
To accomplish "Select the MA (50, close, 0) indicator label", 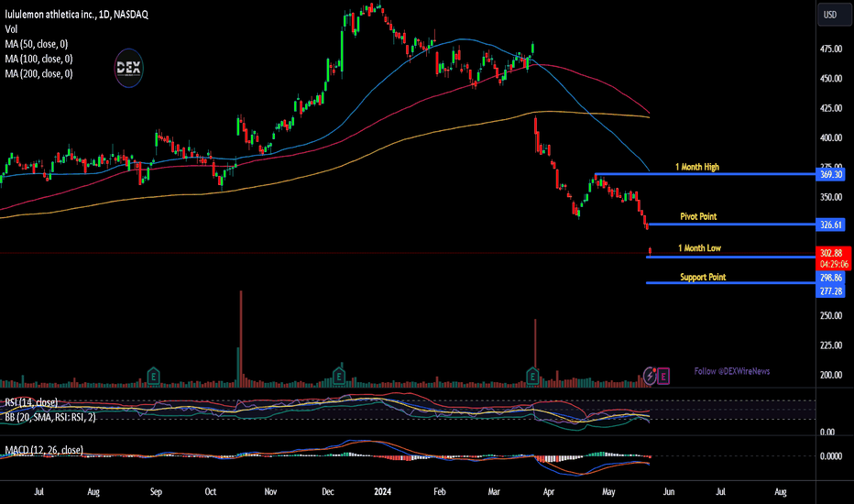I will tap(37, 44).
